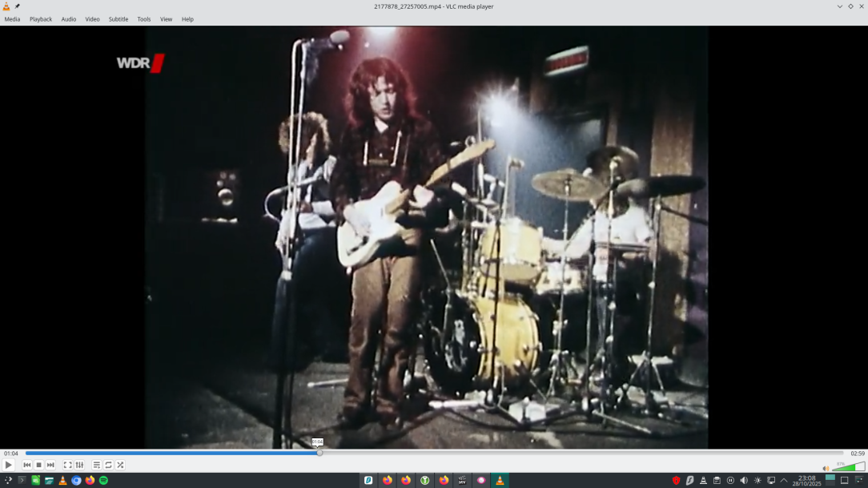Open the Video menu

(92, 19)
